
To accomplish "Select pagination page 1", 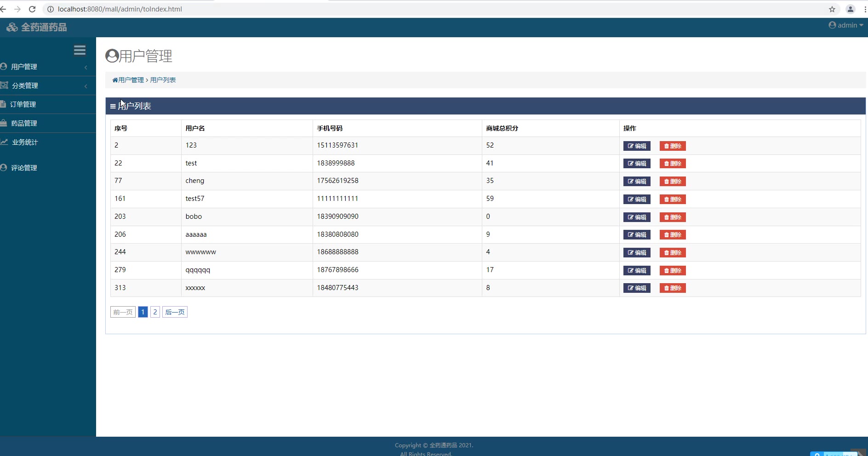I will tap(143, 312).
